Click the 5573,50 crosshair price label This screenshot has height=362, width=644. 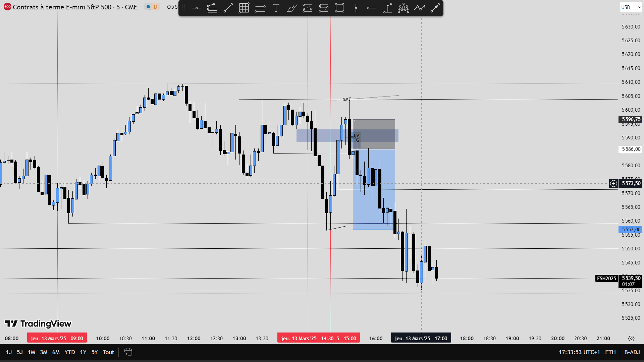click(x=631, y=183)
